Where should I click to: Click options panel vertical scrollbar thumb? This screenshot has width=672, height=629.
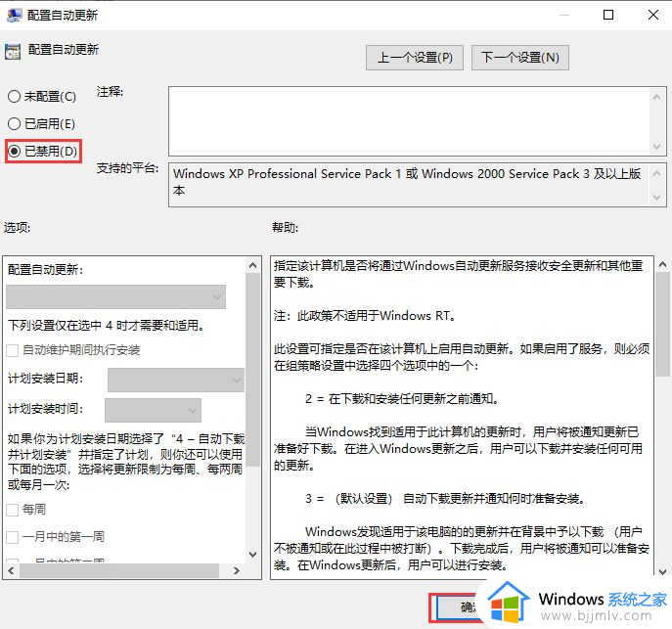(x=253, y=370)
